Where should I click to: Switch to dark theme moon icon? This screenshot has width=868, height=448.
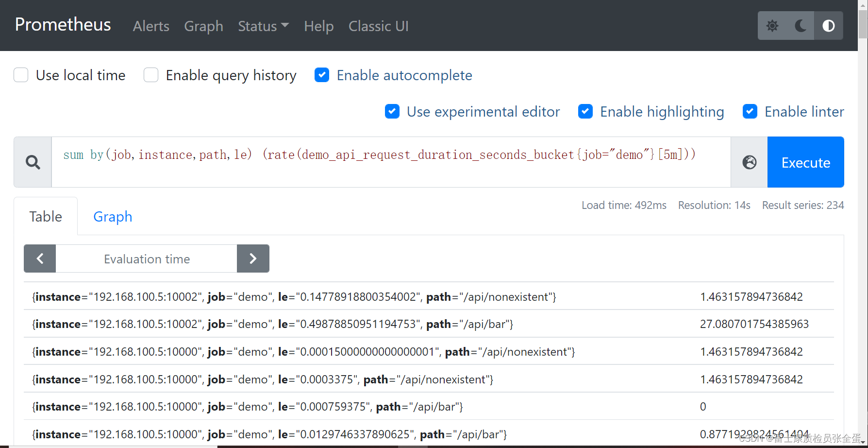[x=801, y=26]
